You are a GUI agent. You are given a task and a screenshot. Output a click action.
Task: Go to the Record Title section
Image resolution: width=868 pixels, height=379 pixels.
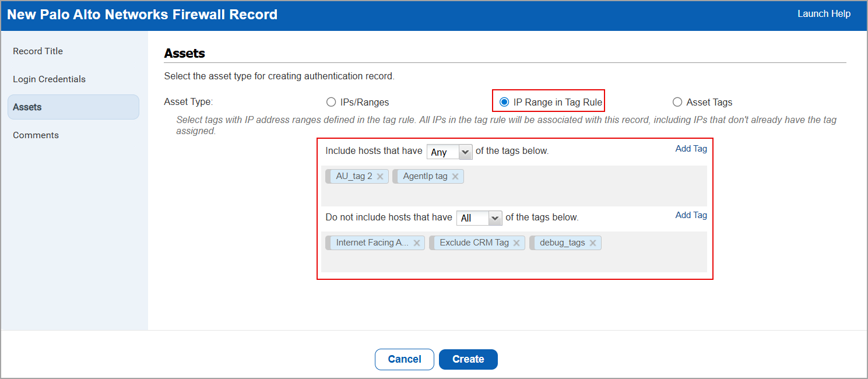(38, 51)
